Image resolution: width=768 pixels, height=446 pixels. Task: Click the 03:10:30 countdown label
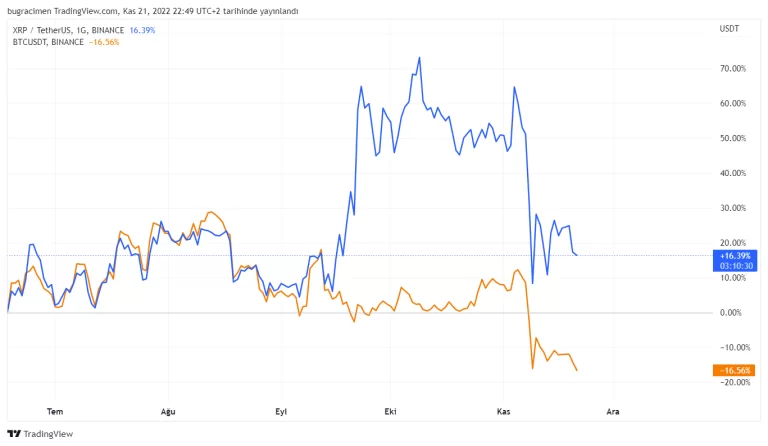(735, 266)
